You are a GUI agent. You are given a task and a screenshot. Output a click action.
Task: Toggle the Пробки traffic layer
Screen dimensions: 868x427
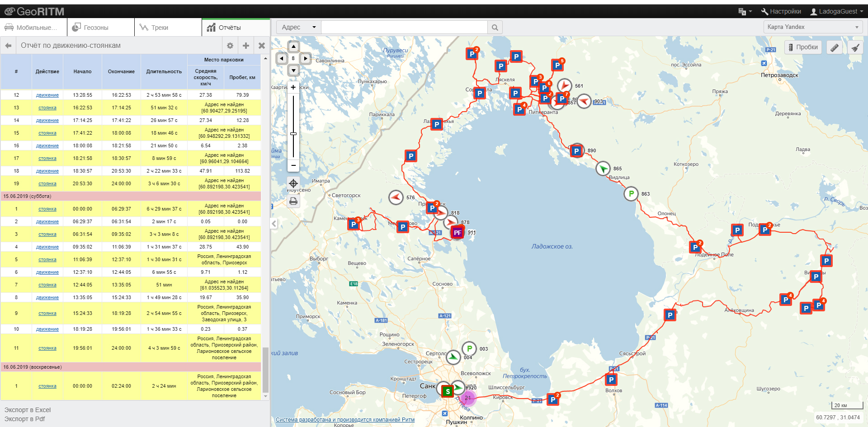pyautogui.click(x=803, y=47)
